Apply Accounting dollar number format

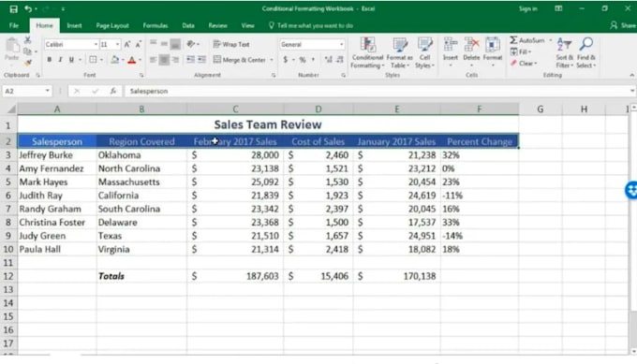point(285,60)
